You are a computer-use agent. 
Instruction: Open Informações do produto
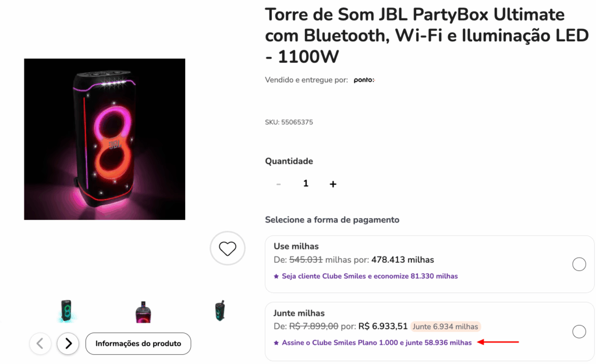[138, 344]
